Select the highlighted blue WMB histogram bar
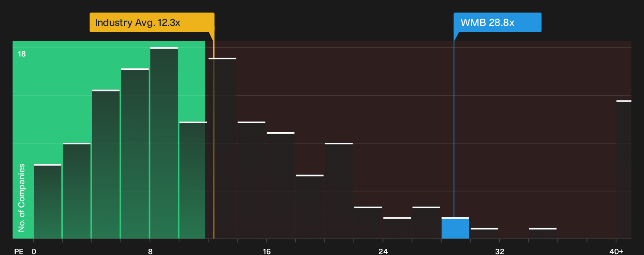644x255 pixels. 455,228
